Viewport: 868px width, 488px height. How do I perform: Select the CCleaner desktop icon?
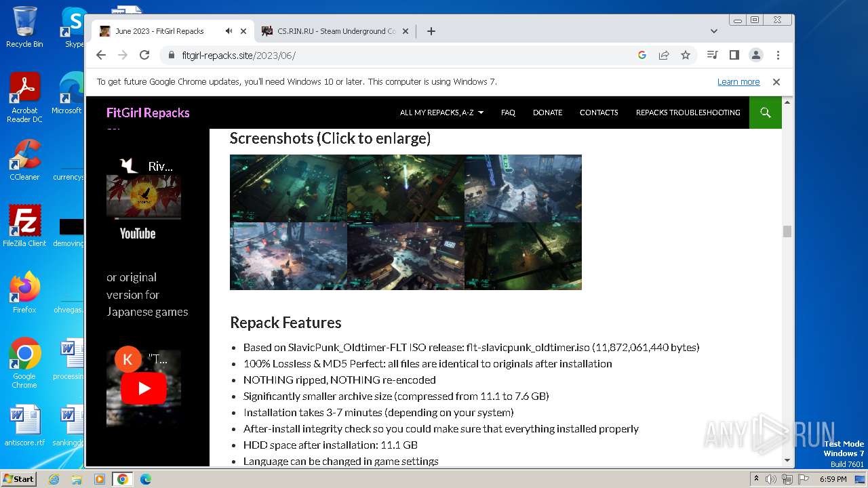point(24,160)
